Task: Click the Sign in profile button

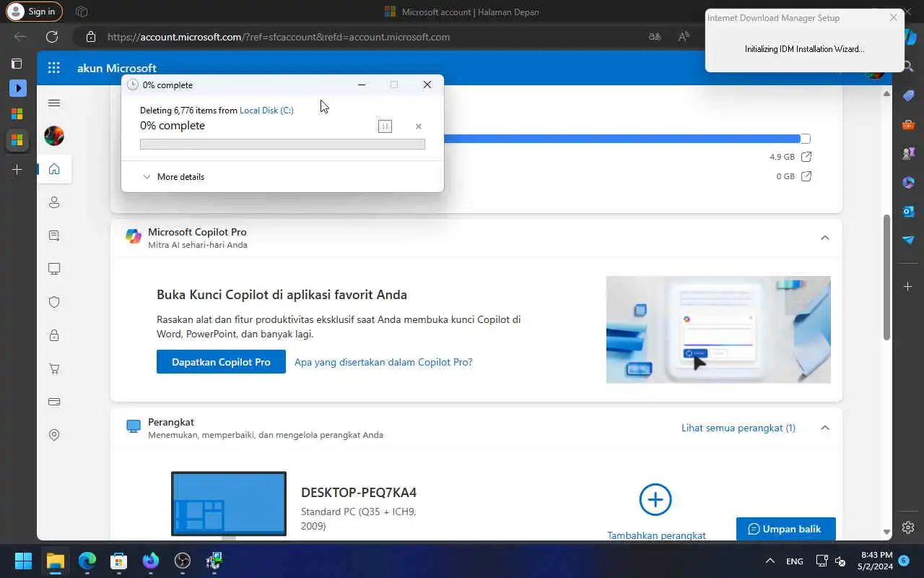Action: pos(33,12)
